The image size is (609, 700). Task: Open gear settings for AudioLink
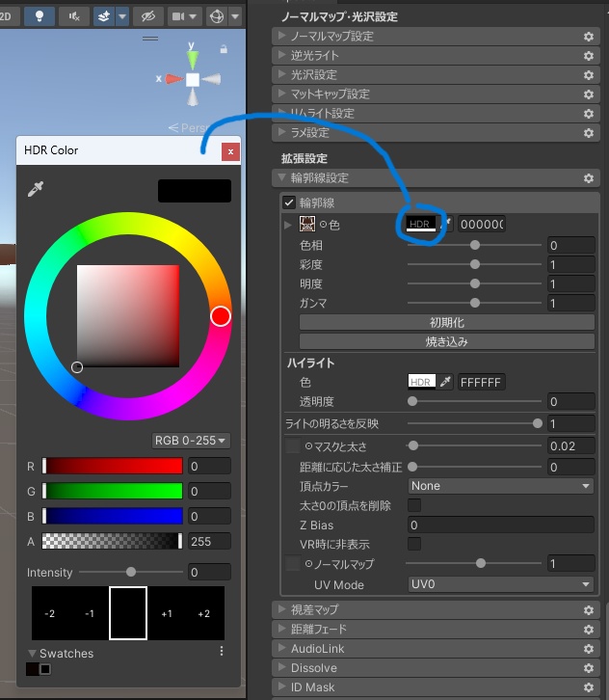click(x=589, y=649)
